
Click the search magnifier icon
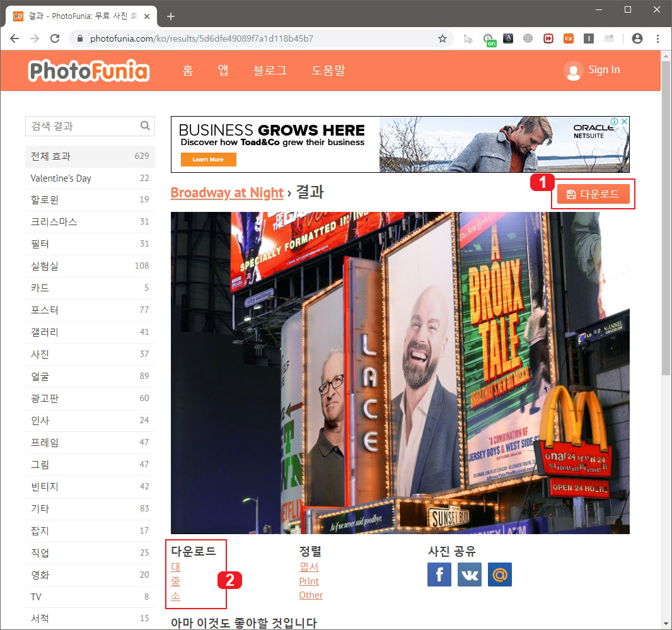(x=145, y=125)
